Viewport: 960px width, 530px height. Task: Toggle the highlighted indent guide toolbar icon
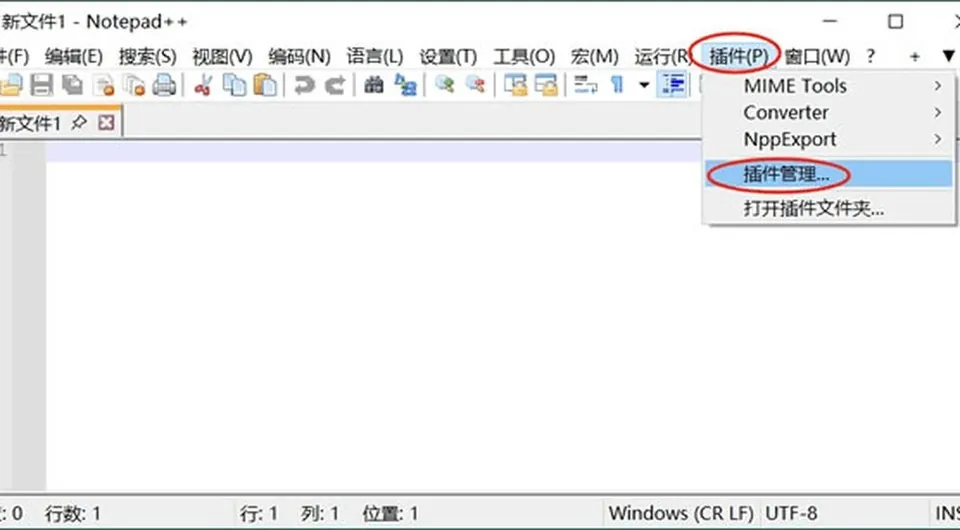(x=672, y=85)
